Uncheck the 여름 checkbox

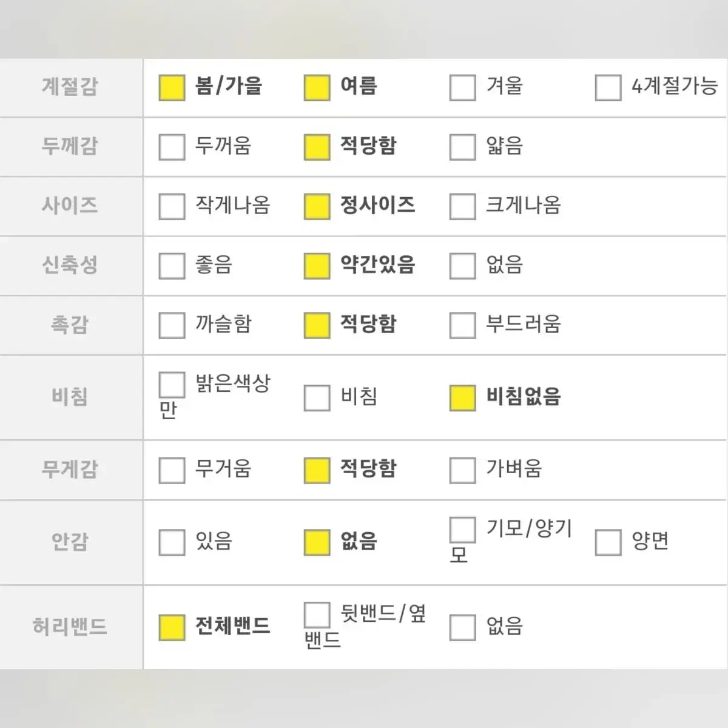pyautogui.click(x=317, y=87)
